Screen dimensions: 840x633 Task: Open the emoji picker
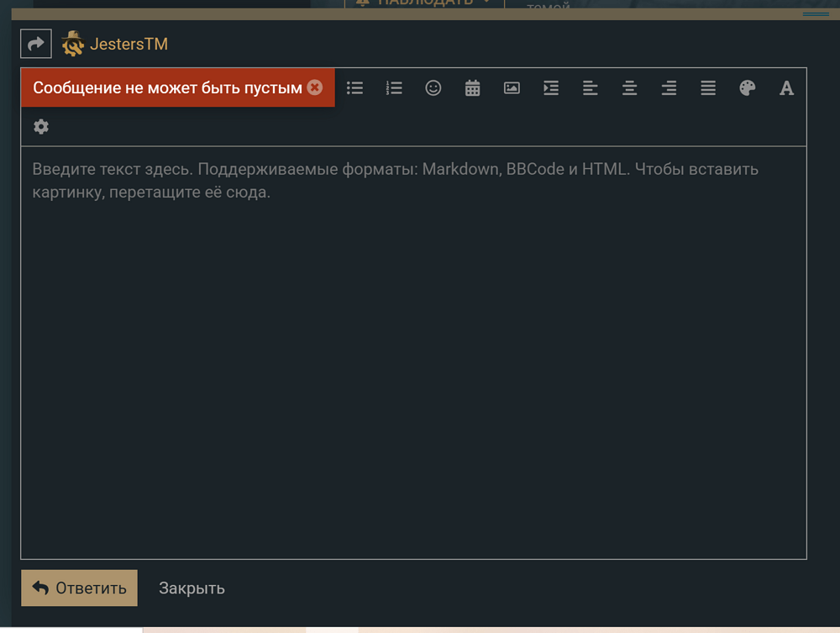click(433, 88)
